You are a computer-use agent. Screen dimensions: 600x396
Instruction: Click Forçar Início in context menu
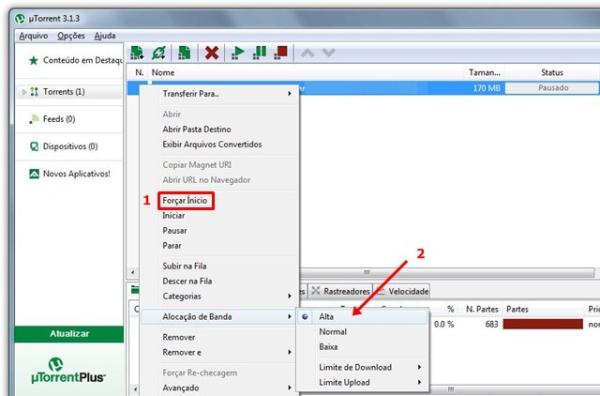pyautogui.click(x=186, y=200)
